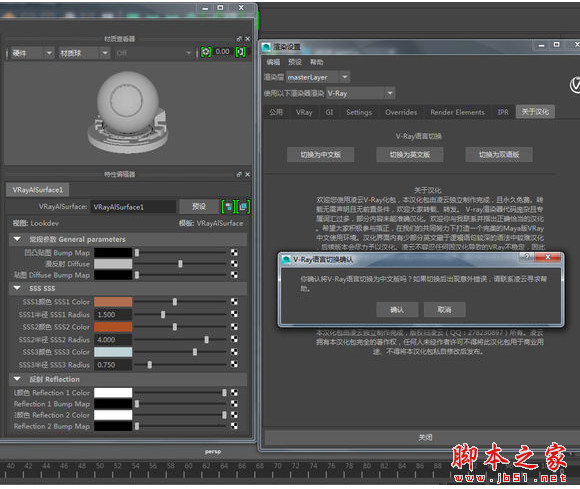Switch to the IPR tab
This screenshot has width=580, height=489.
coord(503,112)
